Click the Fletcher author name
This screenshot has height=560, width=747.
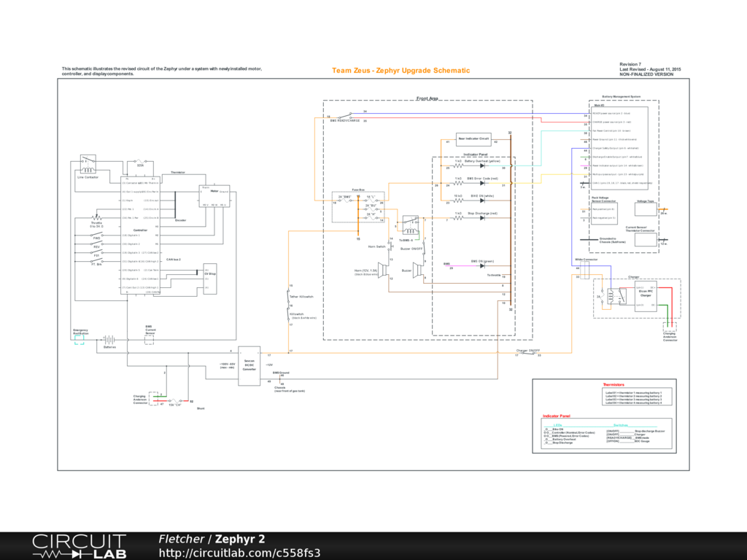coord(182,539)
